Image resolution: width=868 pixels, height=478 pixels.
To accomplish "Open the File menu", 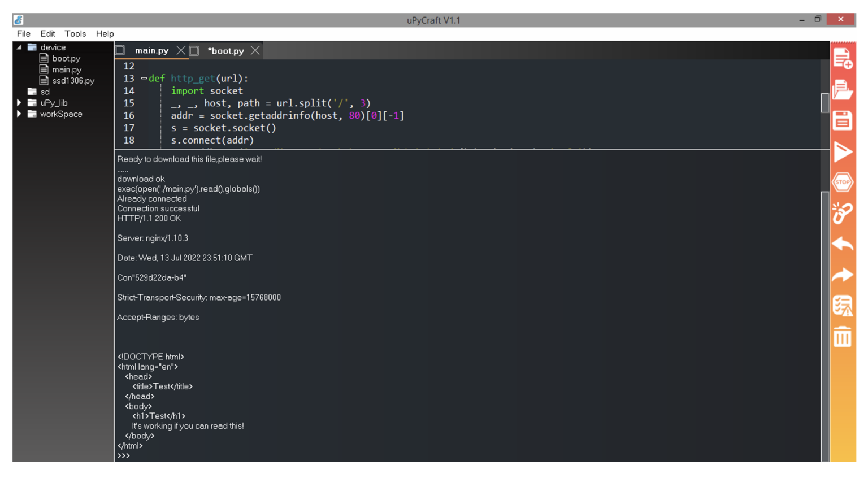I will pos(23,34).
